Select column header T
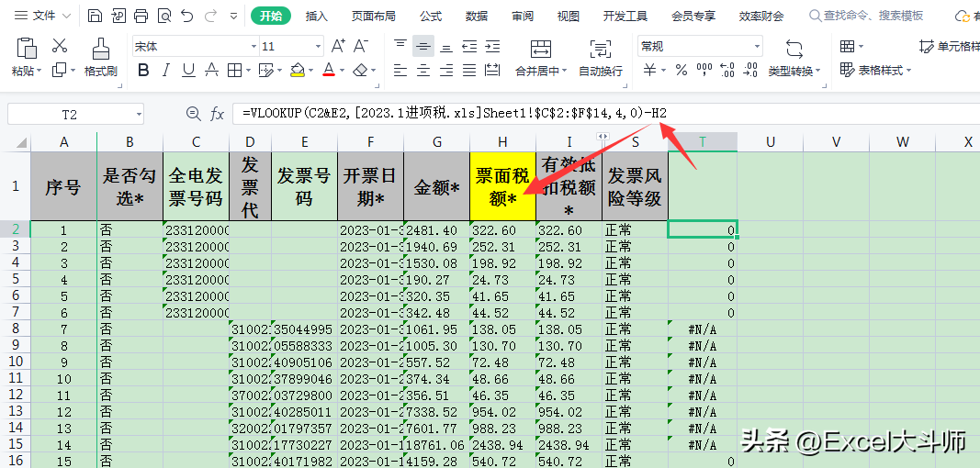This screenshot has width=980, height=468. coord(703,142)
